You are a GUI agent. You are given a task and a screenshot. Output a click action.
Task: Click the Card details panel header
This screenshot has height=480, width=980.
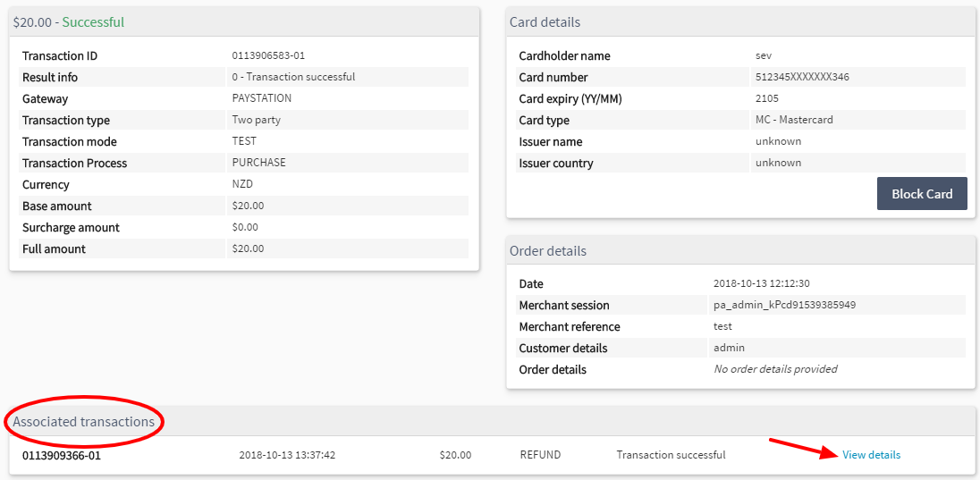[740, 21]
